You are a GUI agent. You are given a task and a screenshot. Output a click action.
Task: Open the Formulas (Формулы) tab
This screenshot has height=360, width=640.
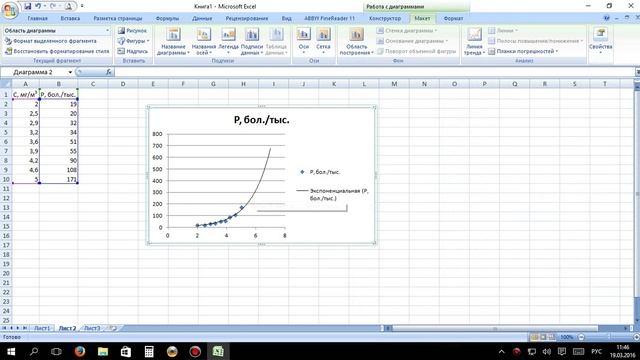pyautogui.click(x=167, y=18)
